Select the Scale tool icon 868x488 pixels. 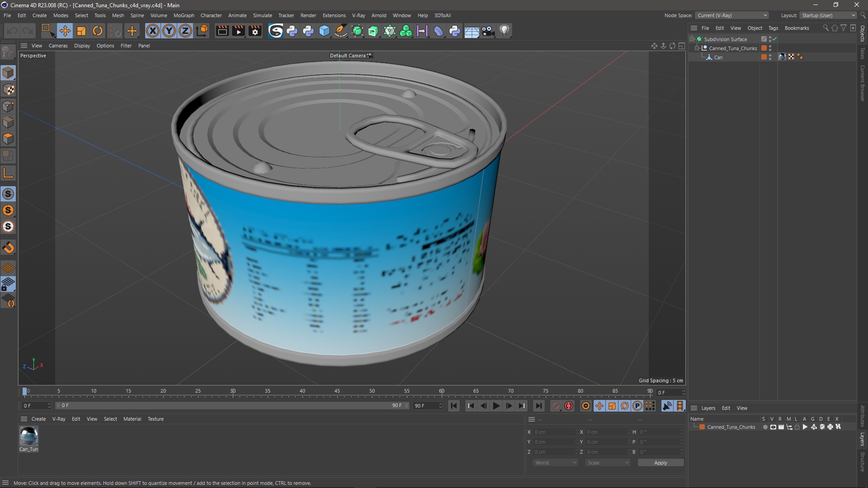[81, 30]
